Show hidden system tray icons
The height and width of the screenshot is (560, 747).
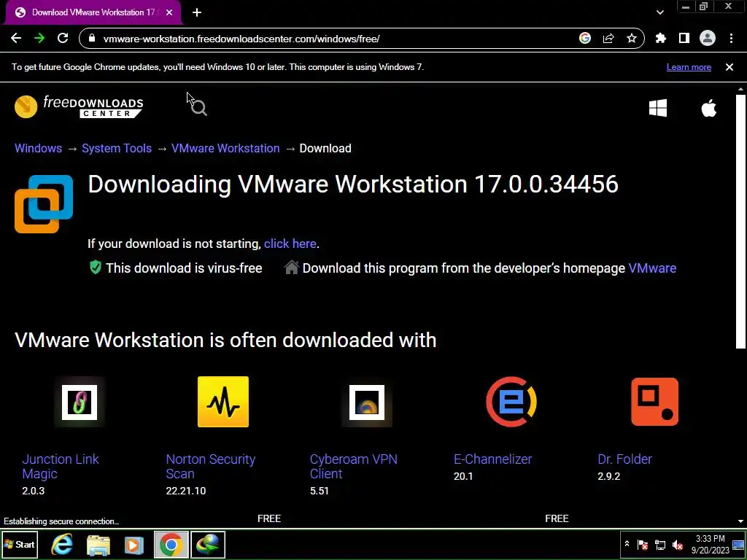[627, 544]
